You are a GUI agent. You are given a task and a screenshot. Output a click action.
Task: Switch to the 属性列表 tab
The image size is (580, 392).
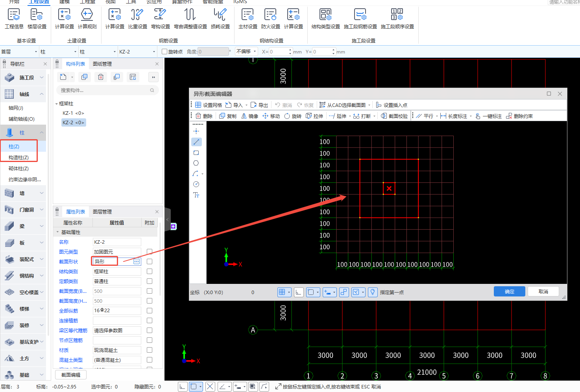pyautogui.click(x=76, y=212)
